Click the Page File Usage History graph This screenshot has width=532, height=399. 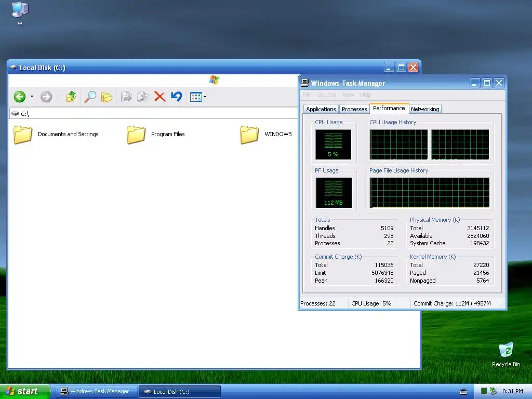pyautogui.click(x=430, y=193)
